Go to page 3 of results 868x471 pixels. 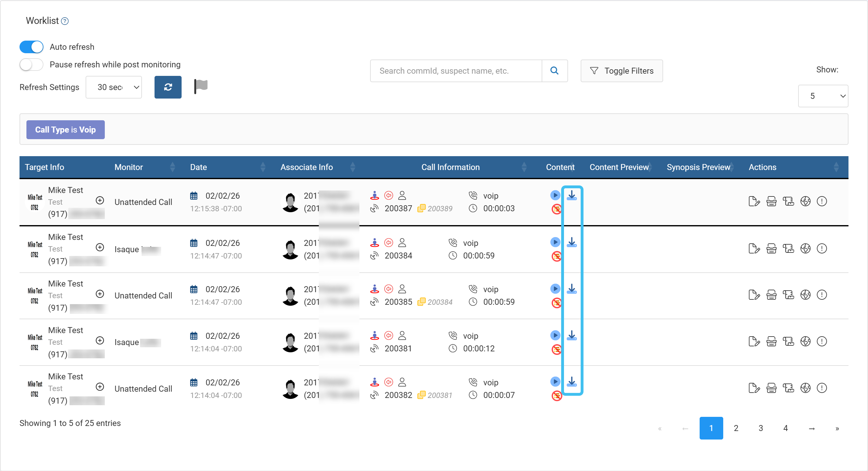coord(760,428)
